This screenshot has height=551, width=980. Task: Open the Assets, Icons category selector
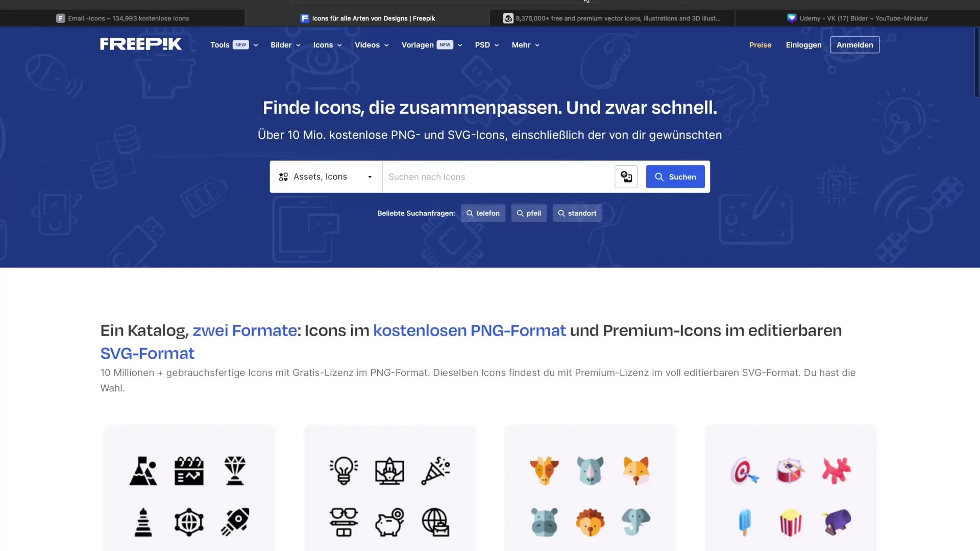326,177
